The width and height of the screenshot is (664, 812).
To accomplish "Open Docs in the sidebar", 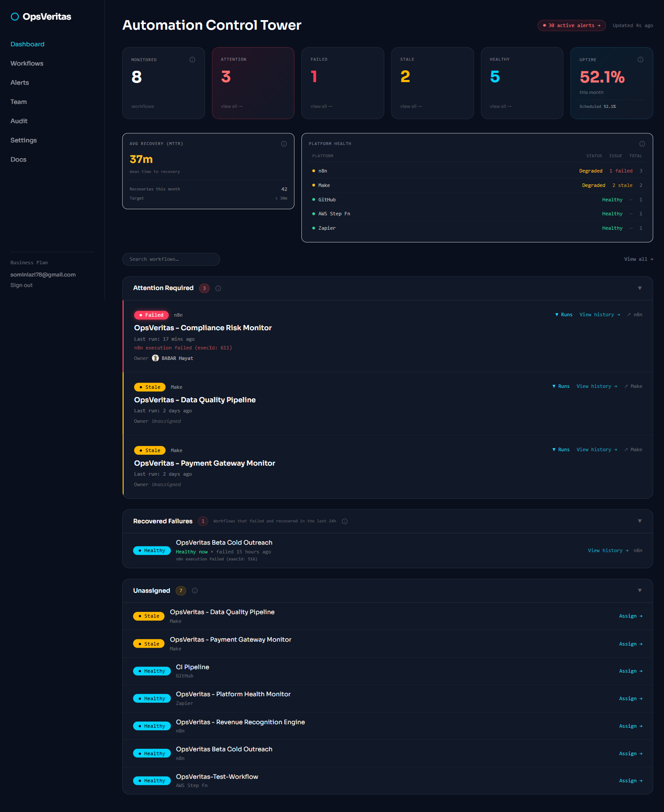I will 18,159.
